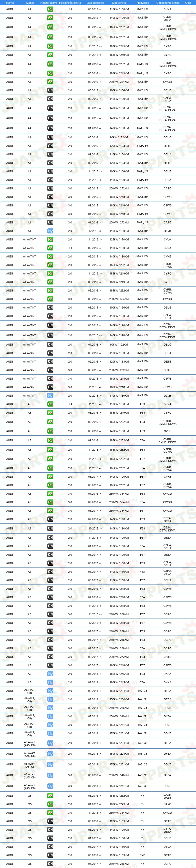Select diesel ON icon in A4 AVANT DETB row

50,362
